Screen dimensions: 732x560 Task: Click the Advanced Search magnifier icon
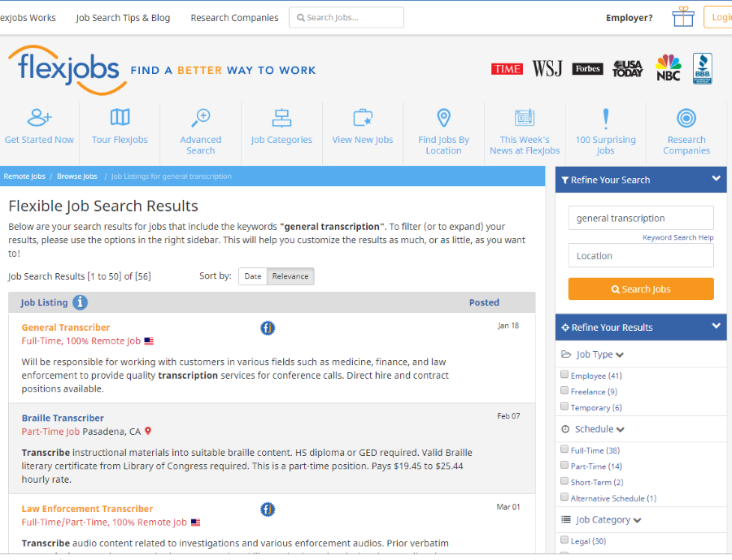click(x=201, y=118)
